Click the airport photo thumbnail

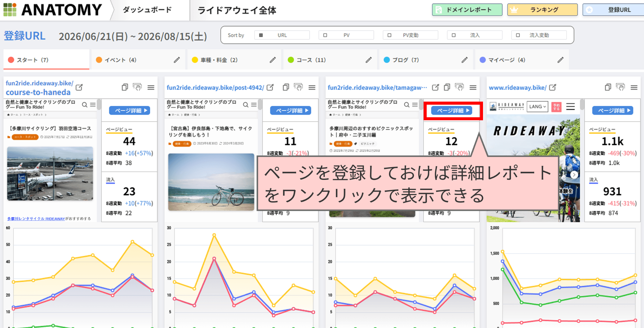click(x=50, y=173)
